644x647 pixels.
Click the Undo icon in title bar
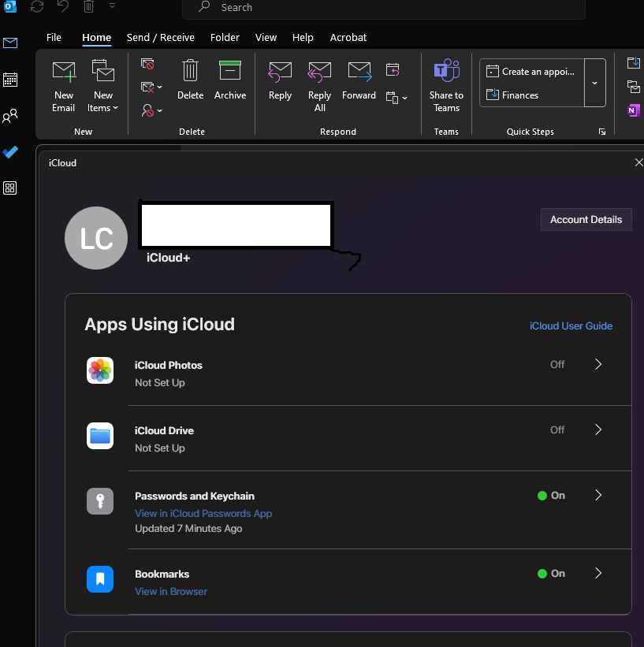pyautogui.click(x=63, y=6)
